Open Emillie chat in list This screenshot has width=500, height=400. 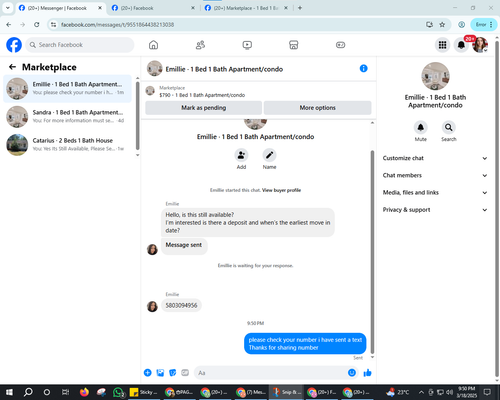67,89
